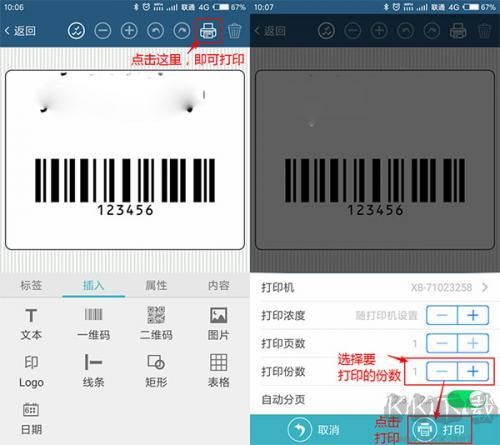Switch to the 属性 tab

156,285
